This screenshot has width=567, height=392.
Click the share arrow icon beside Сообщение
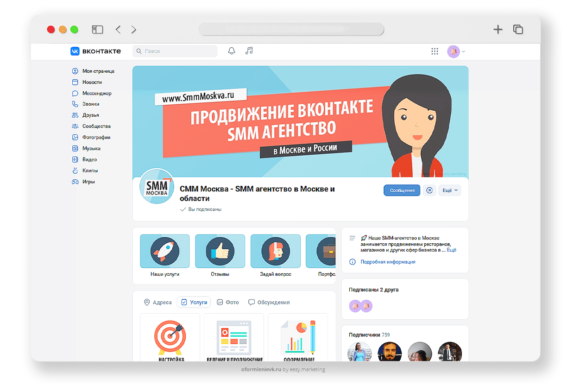[x=429, y=190]
